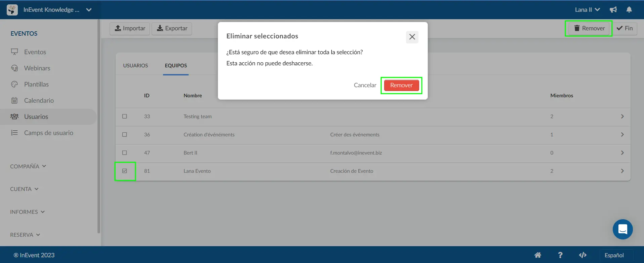Screen dimensions: 644x263
Task: Click the Importar button
Action: tap(130, 28)
